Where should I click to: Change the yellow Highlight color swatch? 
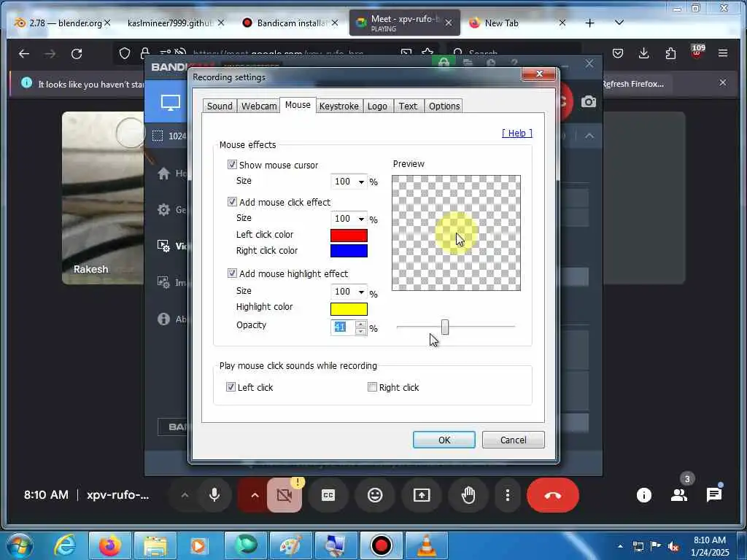[x=349, y=309]
